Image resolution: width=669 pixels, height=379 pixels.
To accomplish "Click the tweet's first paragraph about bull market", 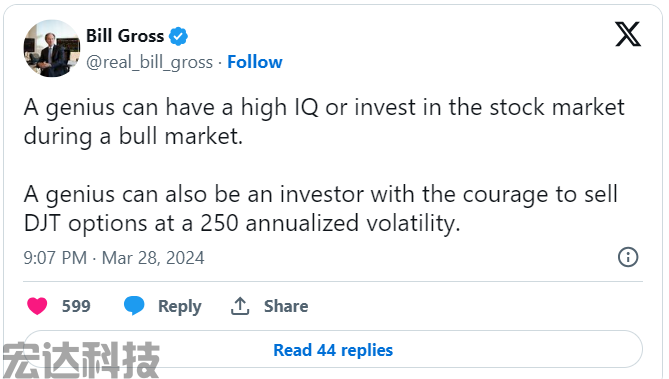I will pos(324,122).
